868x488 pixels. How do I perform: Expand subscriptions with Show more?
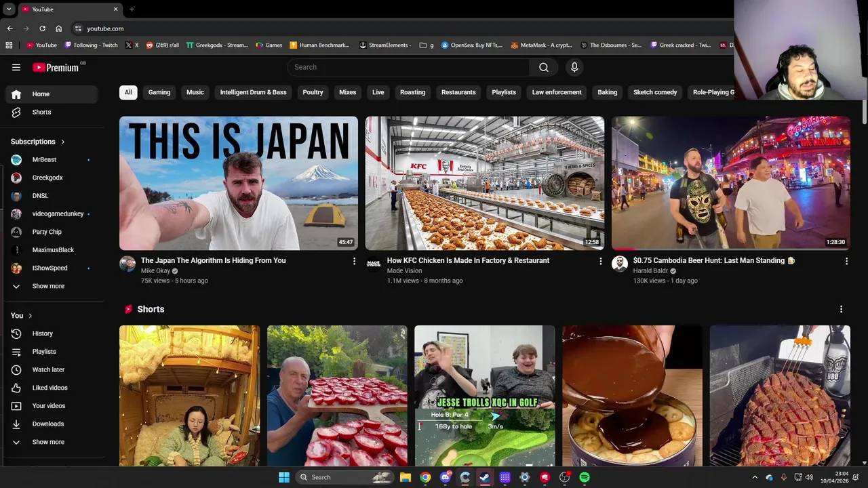53,286
